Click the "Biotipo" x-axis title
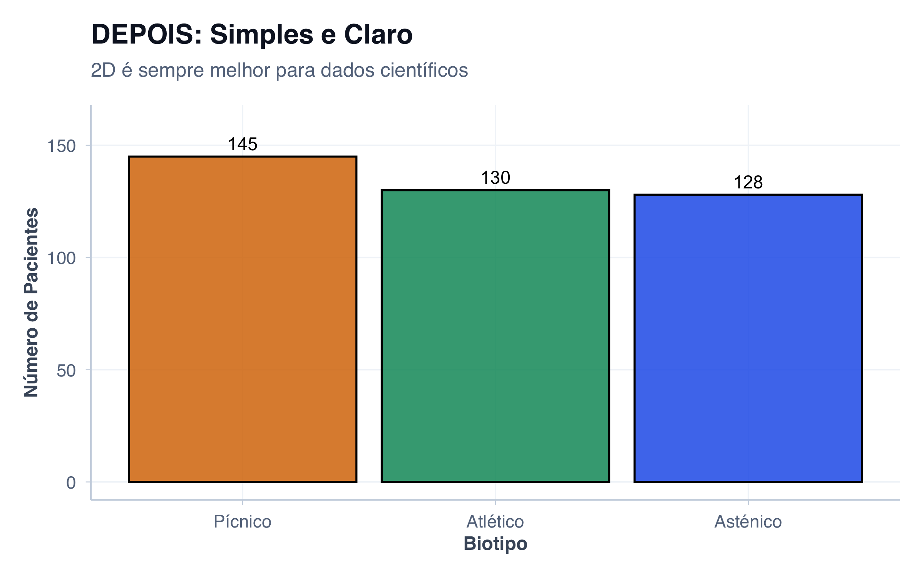 [x=495, y=544]
